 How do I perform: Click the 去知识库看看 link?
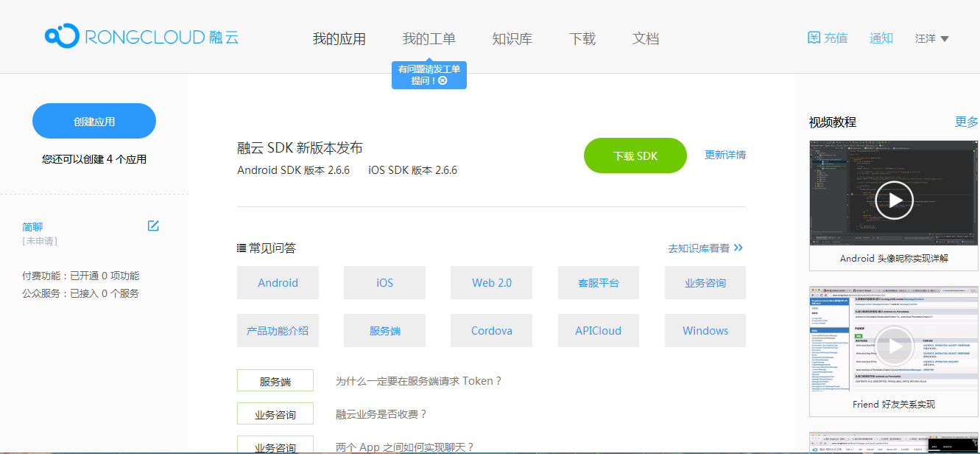pos(699,248)
